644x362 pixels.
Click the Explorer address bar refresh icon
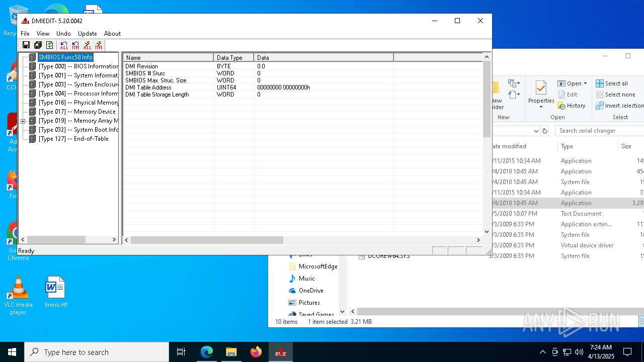pyautogui.click(x=545, y=131)
